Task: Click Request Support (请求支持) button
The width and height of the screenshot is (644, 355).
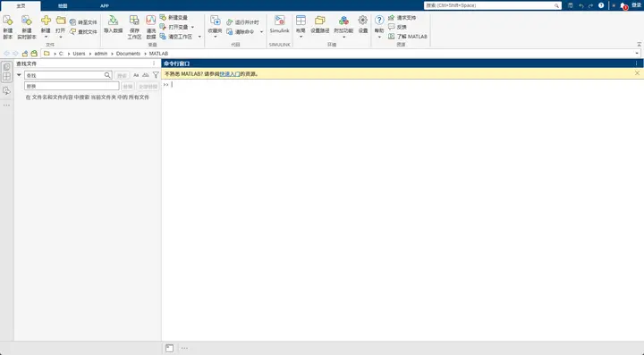Action: coord(402,18)
